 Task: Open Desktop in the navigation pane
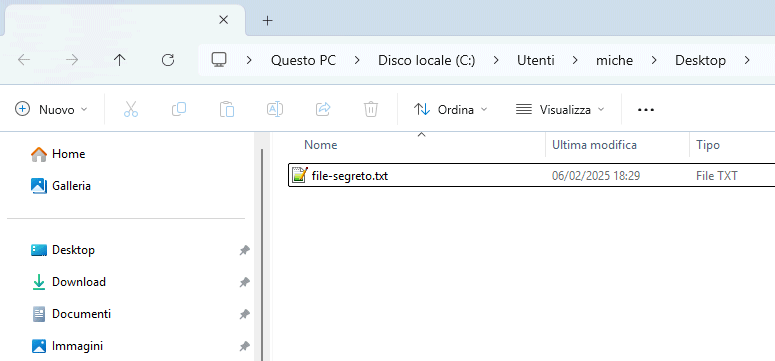coord(63,250)
